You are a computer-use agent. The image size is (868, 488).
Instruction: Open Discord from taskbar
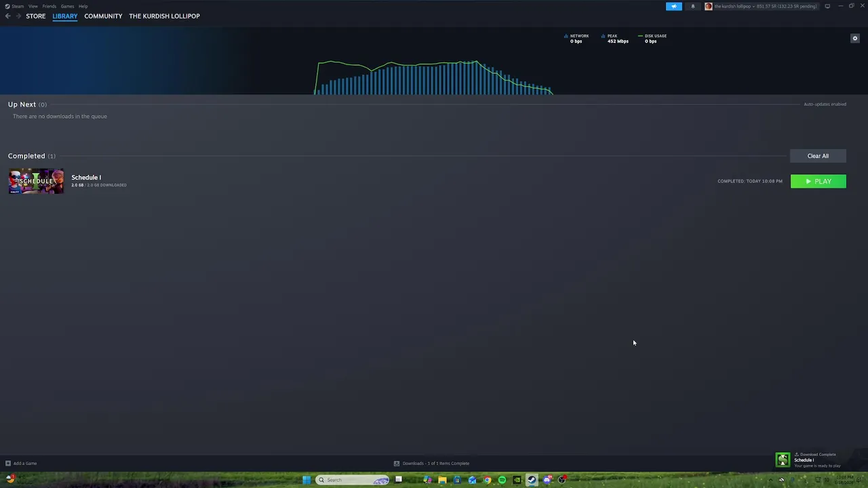pos(547,480)
